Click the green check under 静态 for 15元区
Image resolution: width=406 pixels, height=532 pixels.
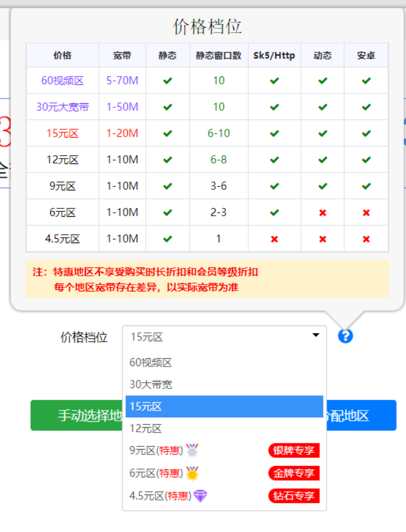click(x=167, y=133)
